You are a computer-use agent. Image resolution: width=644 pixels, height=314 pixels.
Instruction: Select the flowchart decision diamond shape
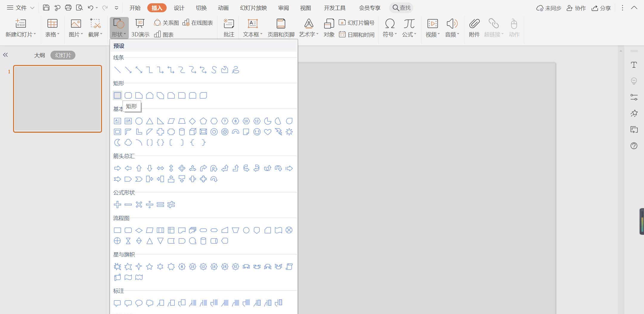pyautogui.click(x=139, y=230)
